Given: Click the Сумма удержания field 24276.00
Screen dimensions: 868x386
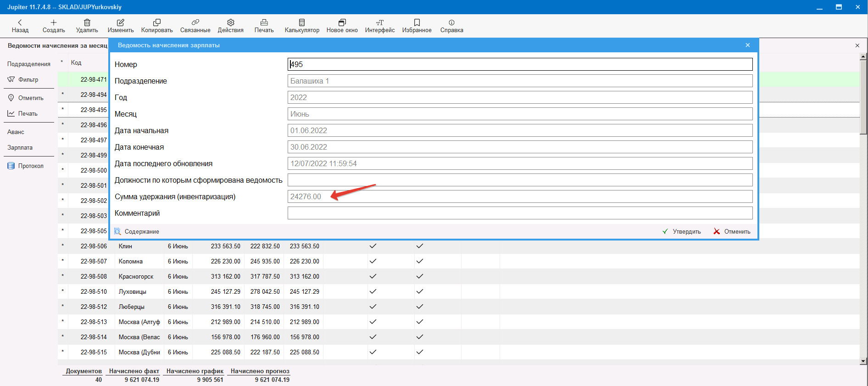Looking at the screenshot, I should click(520, 196).
